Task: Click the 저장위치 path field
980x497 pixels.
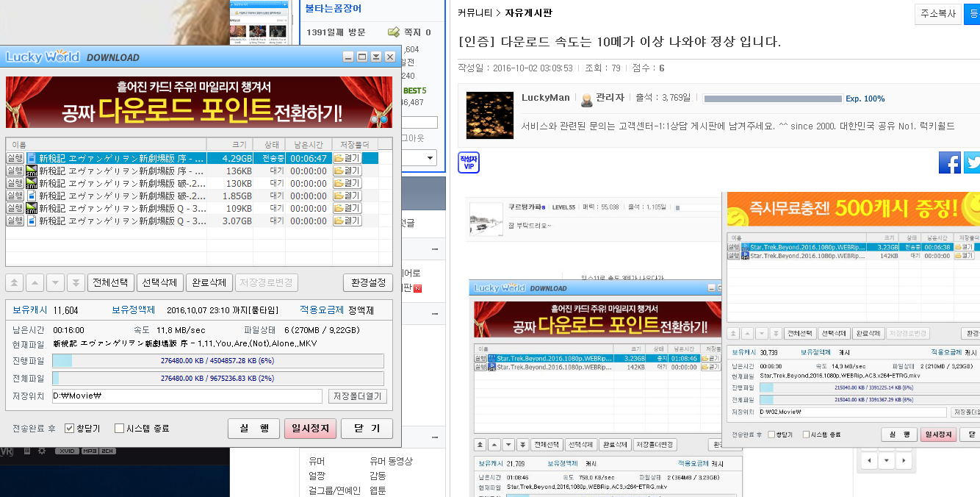Action: (x=187, y=396)
